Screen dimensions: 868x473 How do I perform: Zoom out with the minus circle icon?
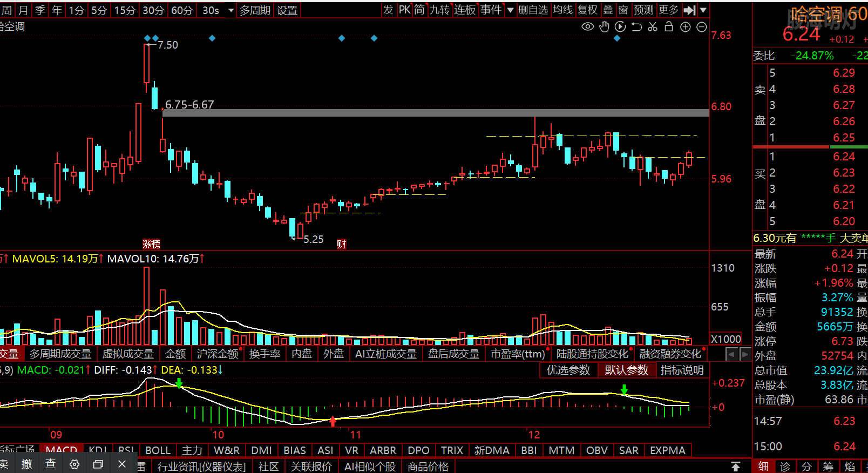coord(702,27)
